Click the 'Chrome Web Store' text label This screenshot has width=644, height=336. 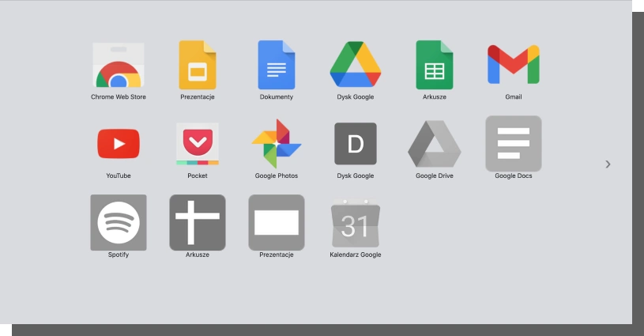point(119,97)
